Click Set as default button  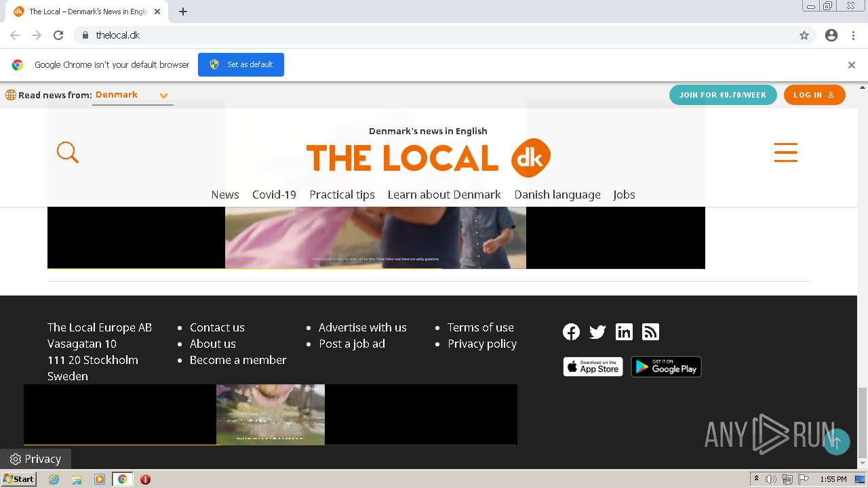(241, 64)
